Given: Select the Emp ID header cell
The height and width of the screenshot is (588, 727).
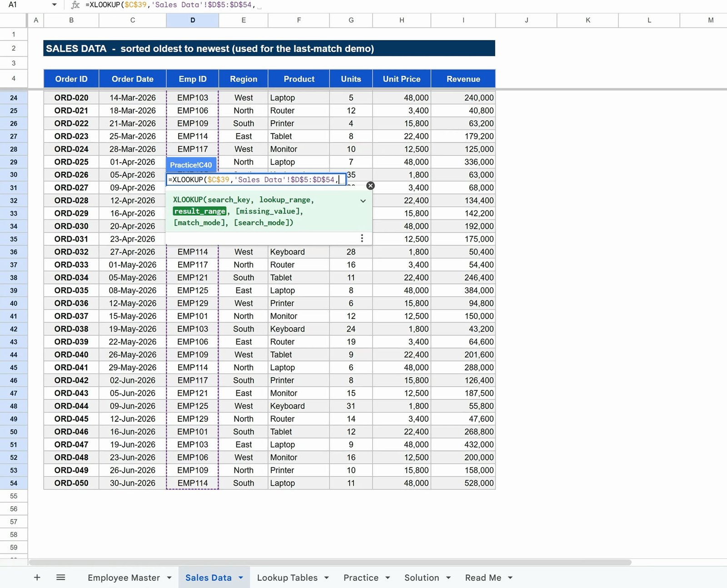Looking at the screenshot, I should point(193,79).
